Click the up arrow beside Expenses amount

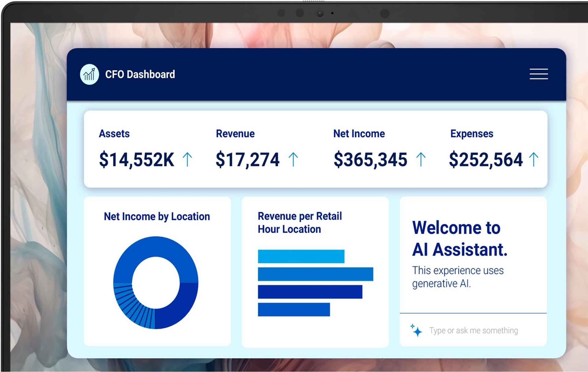point(533,160)
